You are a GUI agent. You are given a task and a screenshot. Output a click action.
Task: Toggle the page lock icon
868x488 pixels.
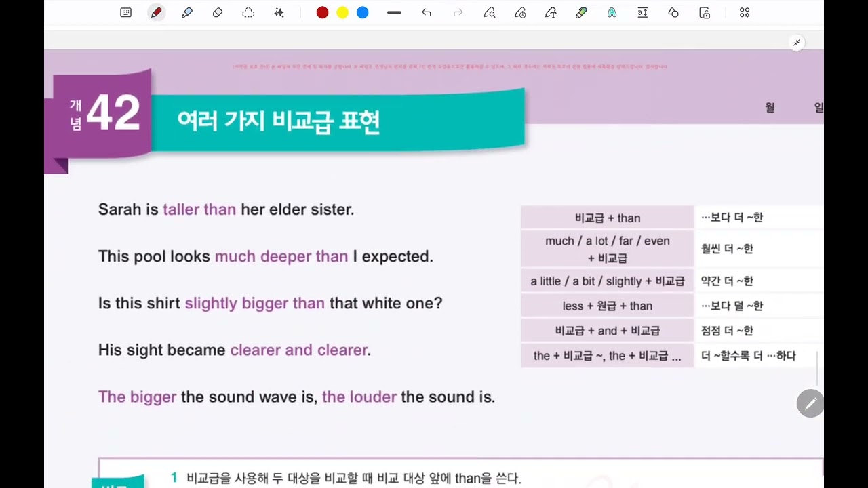tap(705, 12)
